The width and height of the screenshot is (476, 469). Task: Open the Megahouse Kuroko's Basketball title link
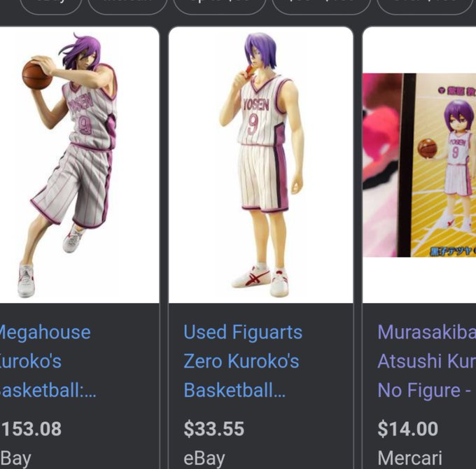point(45,361)
